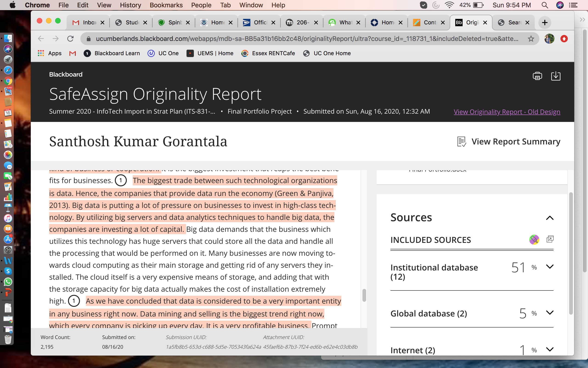Expand Internet (2) sources

550,350
